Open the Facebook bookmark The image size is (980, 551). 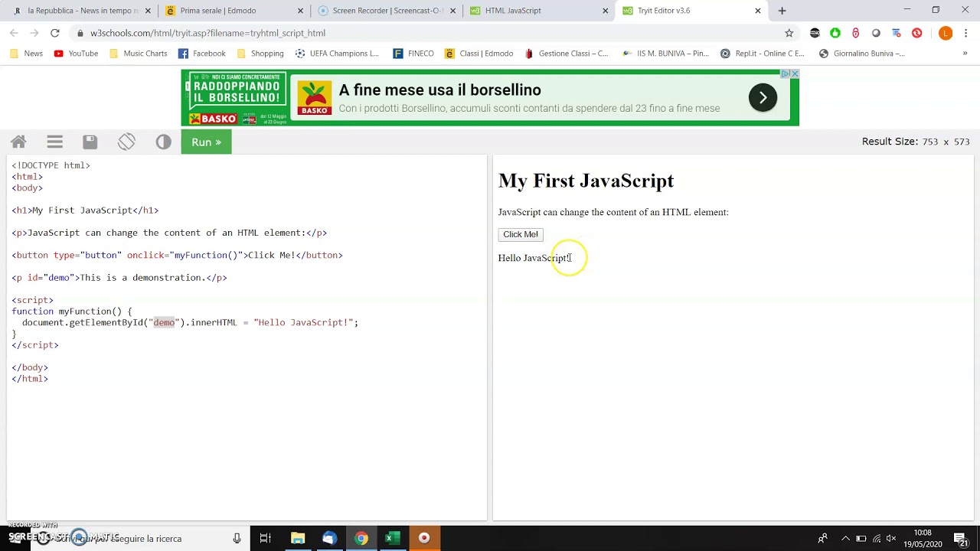point(201,54)
